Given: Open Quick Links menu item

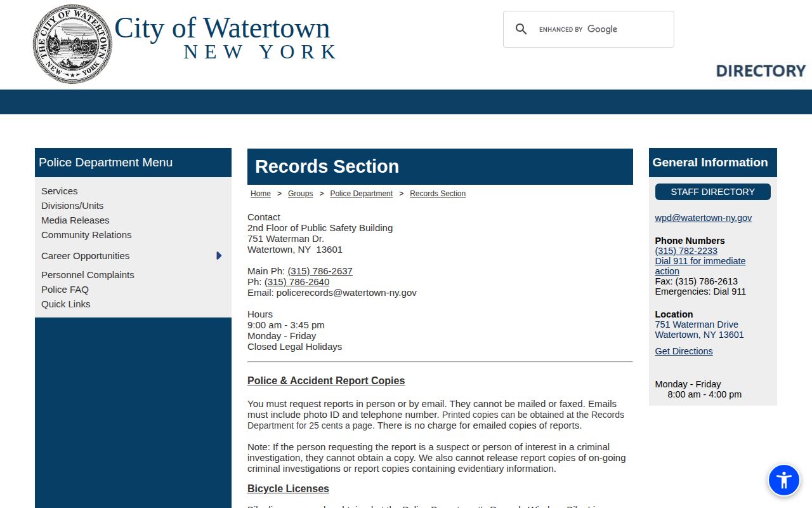Looking at the screenshot, I should click(66, 304).
